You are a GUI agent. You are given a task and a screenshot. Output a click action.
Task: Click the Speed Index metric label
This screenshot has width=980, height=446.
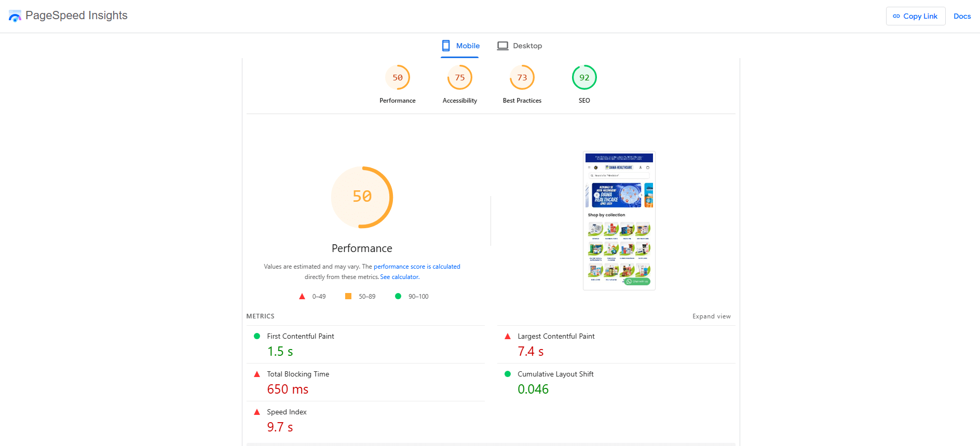(x=287, y=412)
